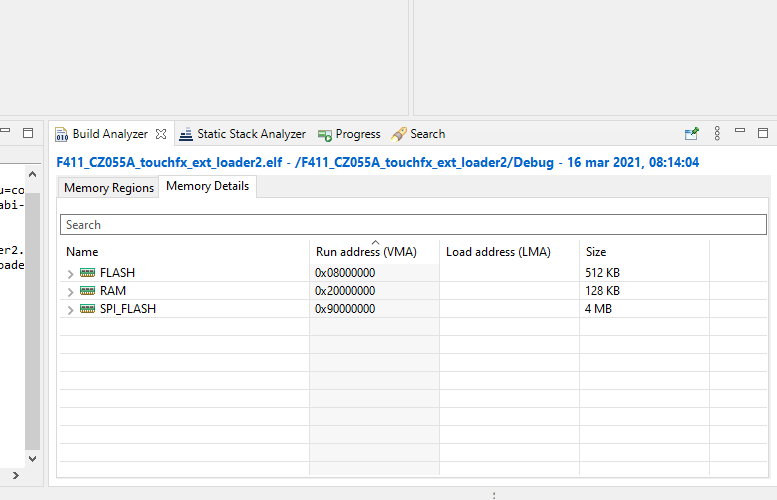Focus the Search filter input field
The width and height of the screenshot is (777, 500).
pos(413,224)
